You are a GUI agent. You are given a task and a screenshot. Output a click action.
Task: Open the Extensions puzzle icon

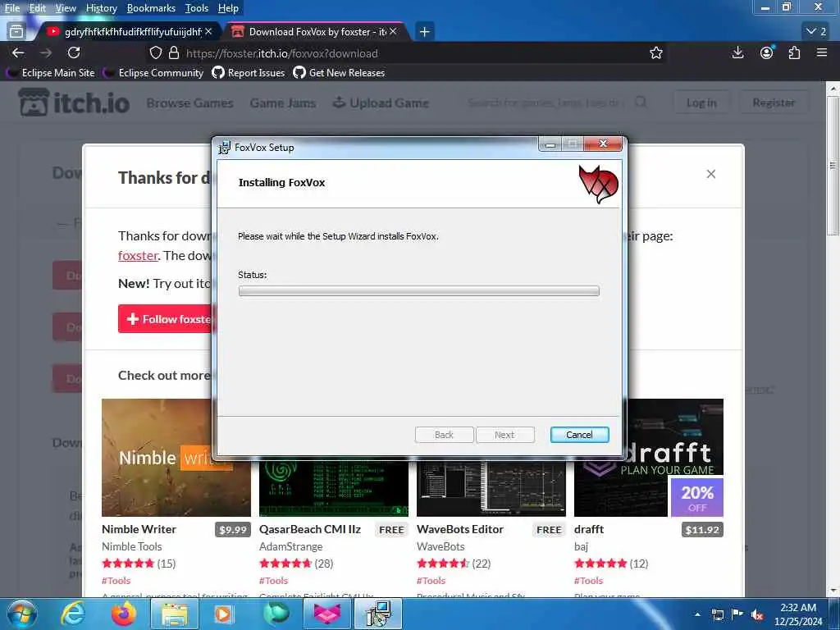point(794,52)
